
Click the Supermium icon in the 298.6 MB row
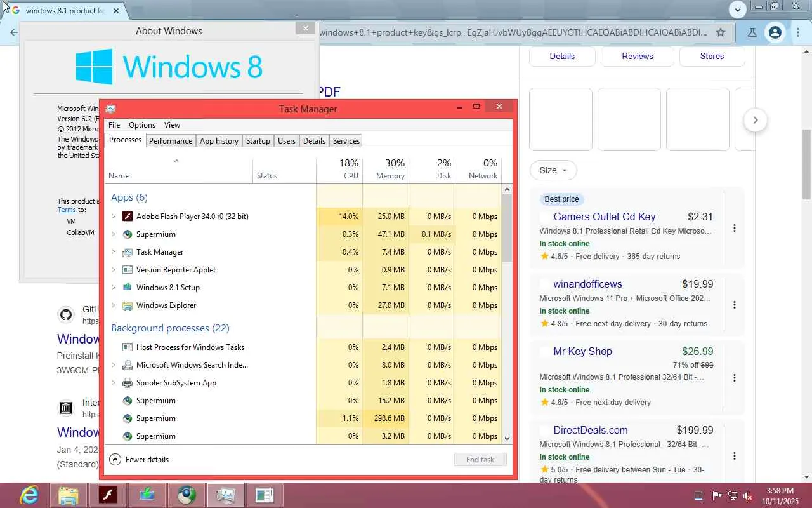(x=127, y=418)
